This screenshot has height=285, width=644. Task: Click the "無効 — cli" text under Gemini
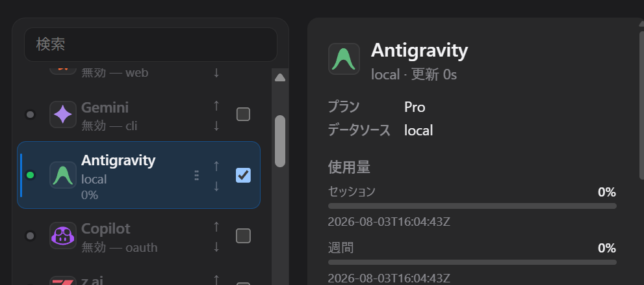pos(109,126)
